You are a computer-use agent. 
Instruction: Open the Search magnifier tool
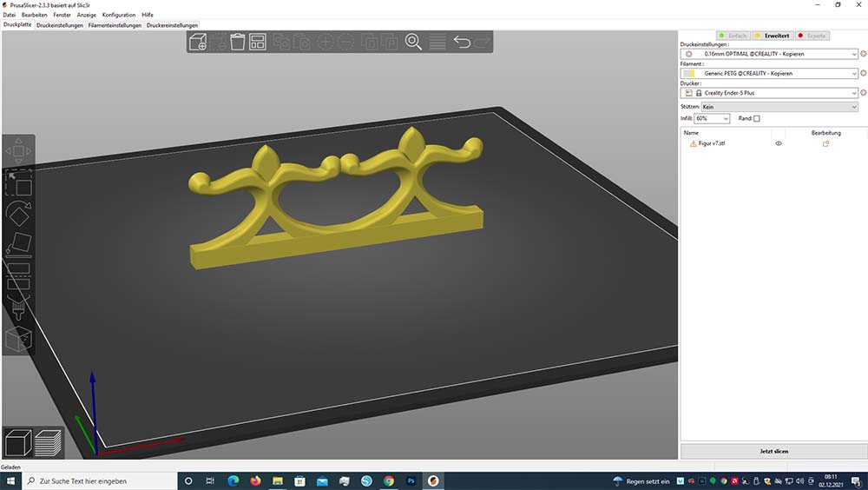(413, 42)
